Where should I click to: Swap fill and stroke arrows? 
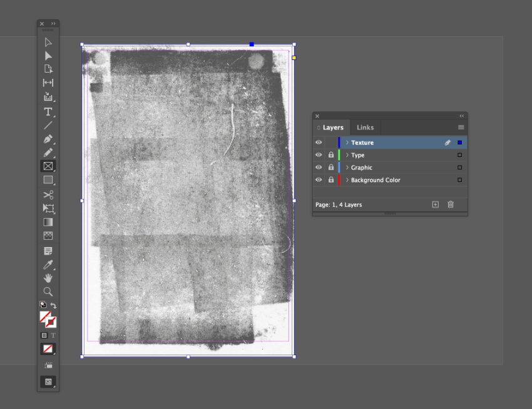53,305
